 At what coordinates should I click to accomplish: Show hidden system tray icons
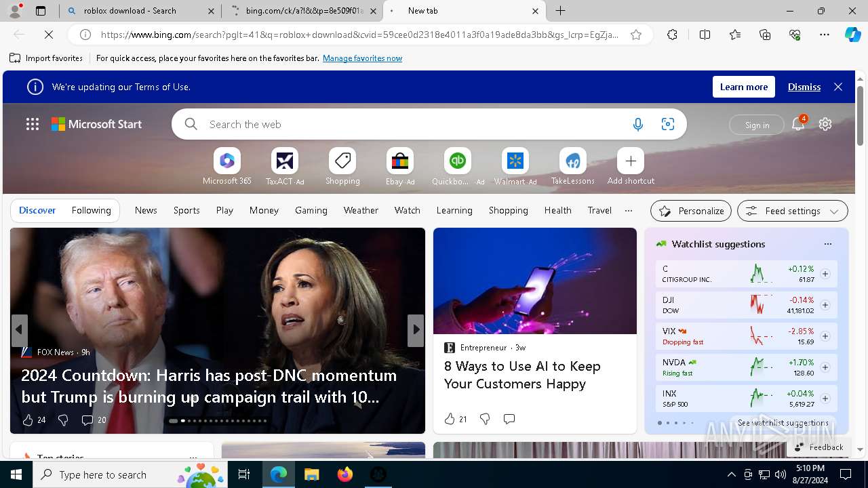pyautogui.click(x=731, y=474)
